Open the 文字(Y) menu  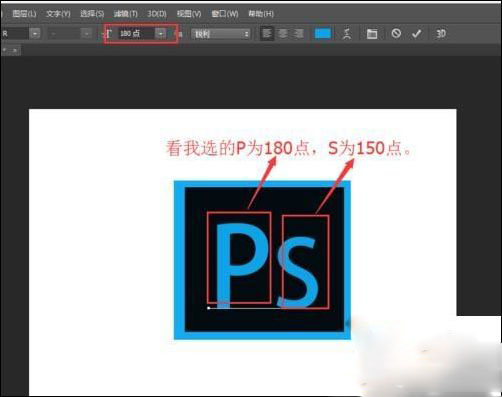[x=58, y=14]
